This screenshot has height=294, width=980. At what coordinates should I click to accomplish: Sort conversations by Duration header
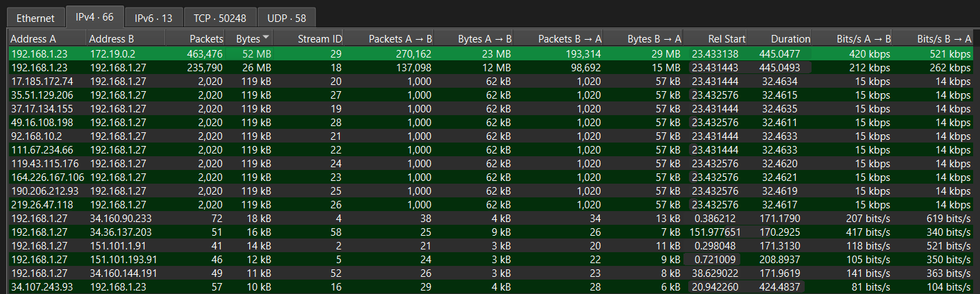point(790,39)
